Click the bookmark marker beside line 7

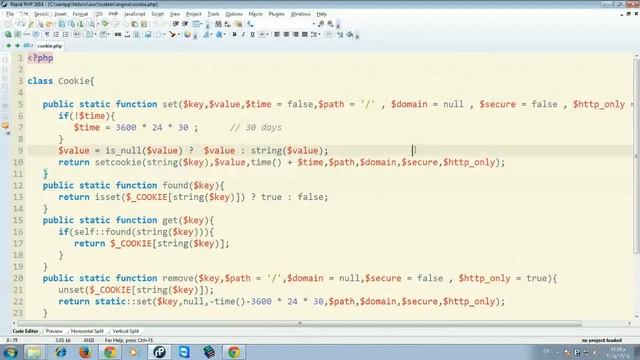(x=5, y=127)
